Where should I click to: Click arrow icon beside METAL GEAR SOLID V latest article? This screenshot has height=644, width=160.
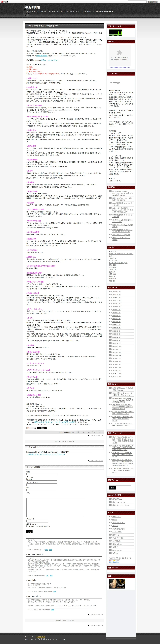click(110, 191)
